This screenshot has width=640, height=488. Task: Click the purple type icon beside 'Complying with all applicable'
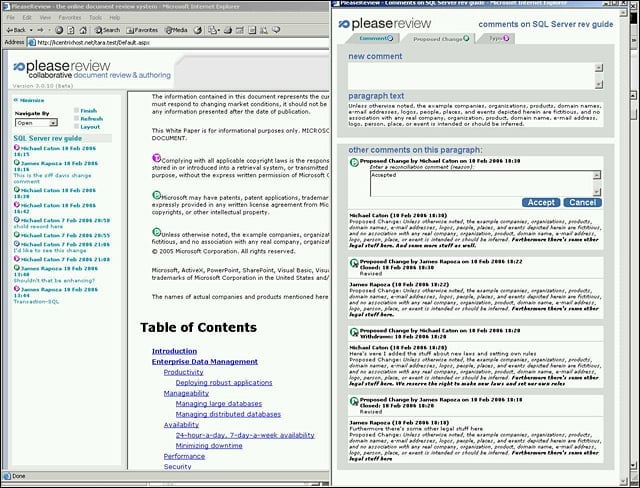point(156,158)
